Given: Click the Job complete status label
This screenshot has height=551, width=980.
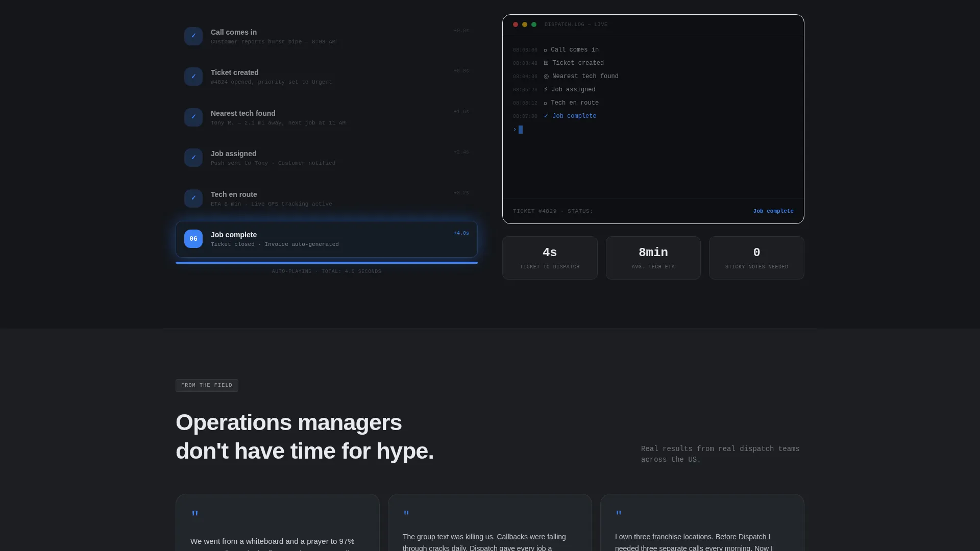Looking at the screenshot, I should pos(773,211).
